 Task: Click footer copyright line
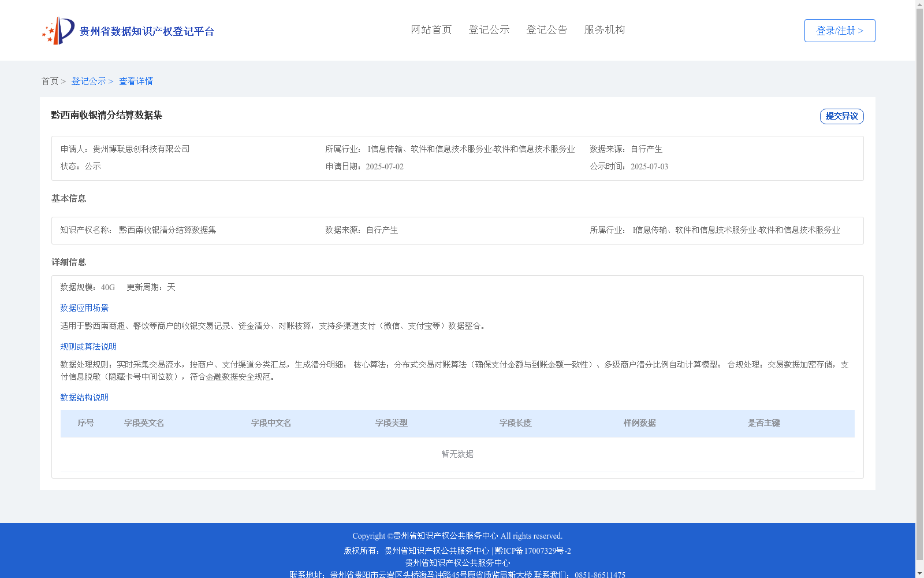[457, 536]
